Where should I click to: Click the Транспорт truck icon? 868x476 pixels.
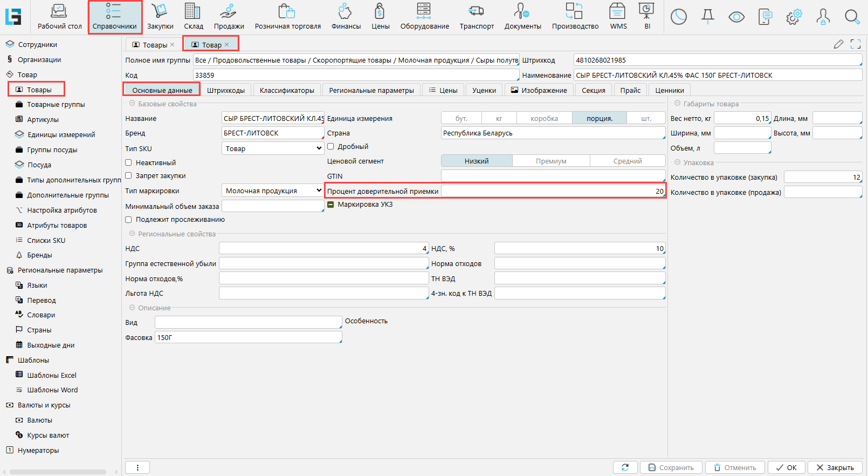point(476,12)
